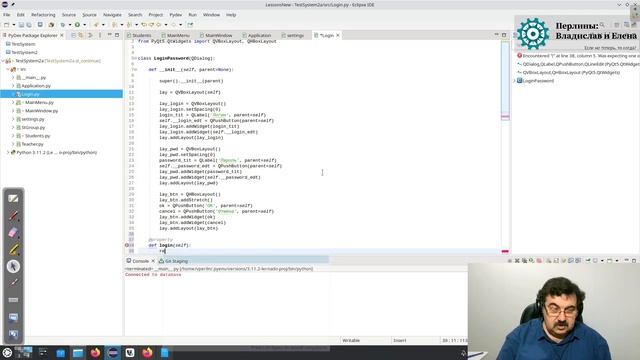Click the Debug bug icon in toolbar
Viewport: 640px width, 360px height.
click(x=63, y=25)
